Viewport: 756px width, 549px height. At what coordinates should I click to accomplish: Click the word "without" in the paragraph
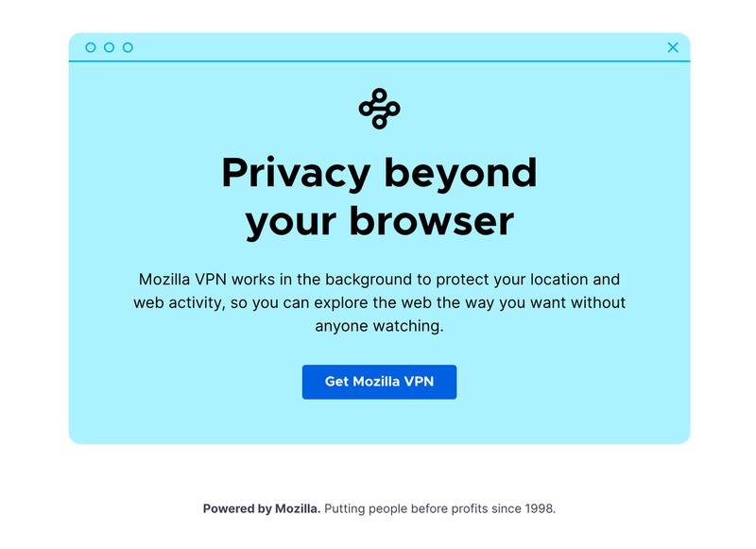pyautogui.click(x=598, y=302)
